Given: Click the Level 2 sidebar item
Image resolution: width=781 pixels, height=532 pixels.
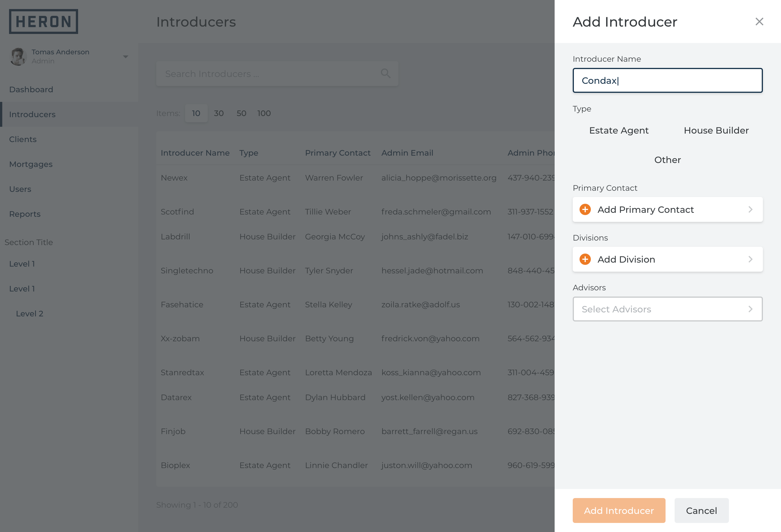Looking at the screenshot, I should click(x=30, y=313).
